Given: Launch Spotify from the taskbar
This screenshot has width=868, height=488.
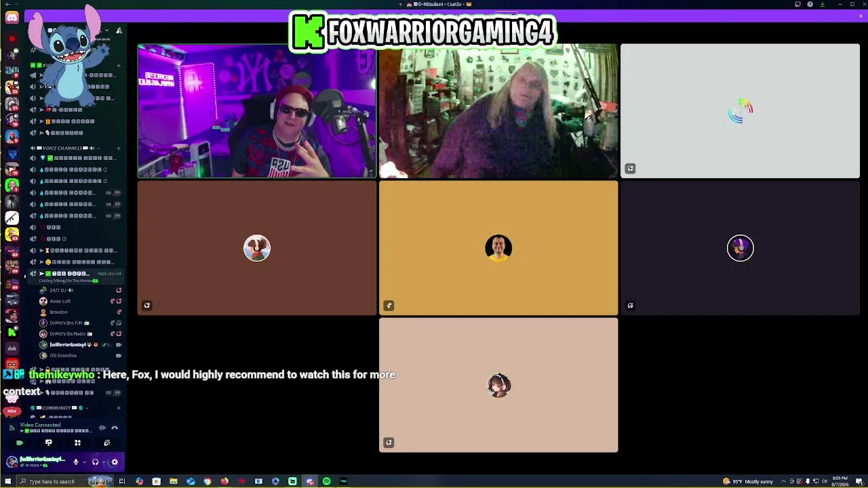Looking at the screenshot, I should (326, 481).
